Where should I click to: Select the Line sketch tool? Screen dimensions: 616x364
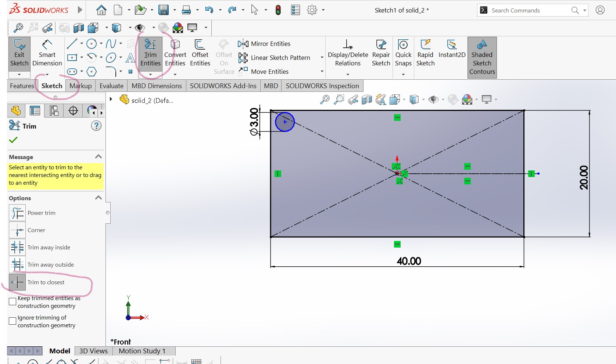pos(72,44)
